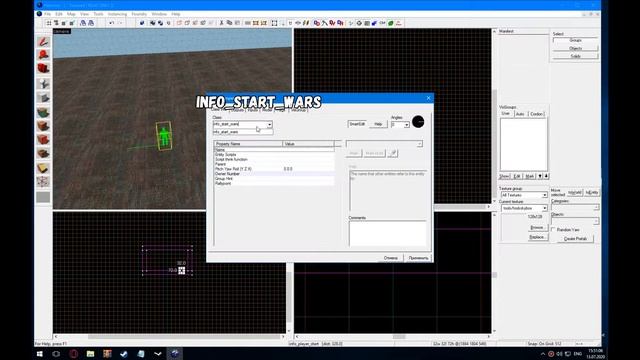Enable the Random Yaw checkbox
This screenshot has width=640, height=360.
pyautogui.click(x=553, y=230)
